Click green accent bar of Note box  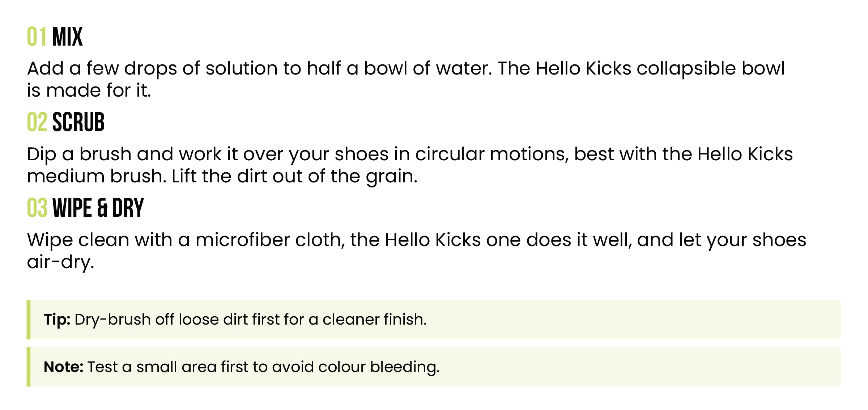coord(29,367)
